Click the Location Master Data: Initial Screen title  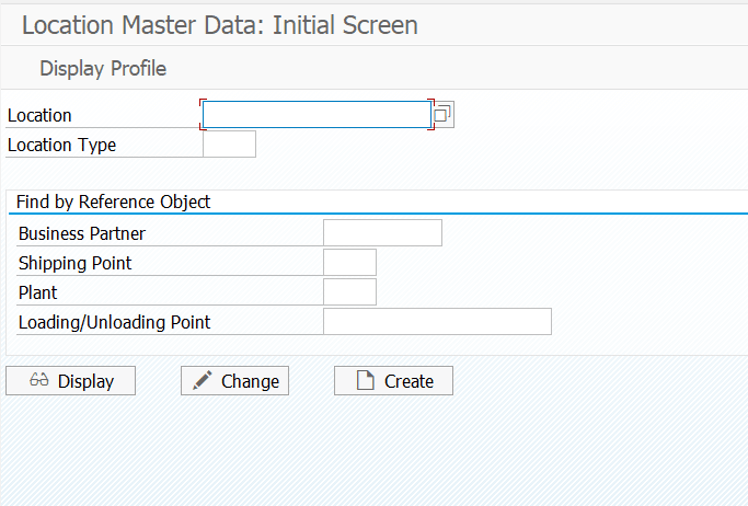tap(220, 25)
